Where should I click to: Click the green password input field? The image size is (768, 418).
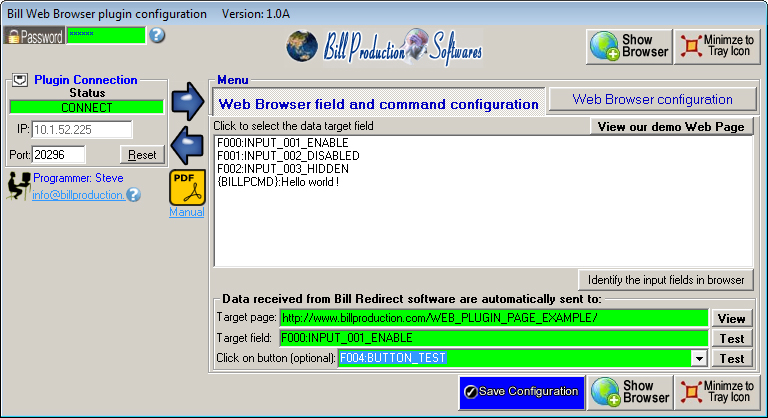point(106,35)
